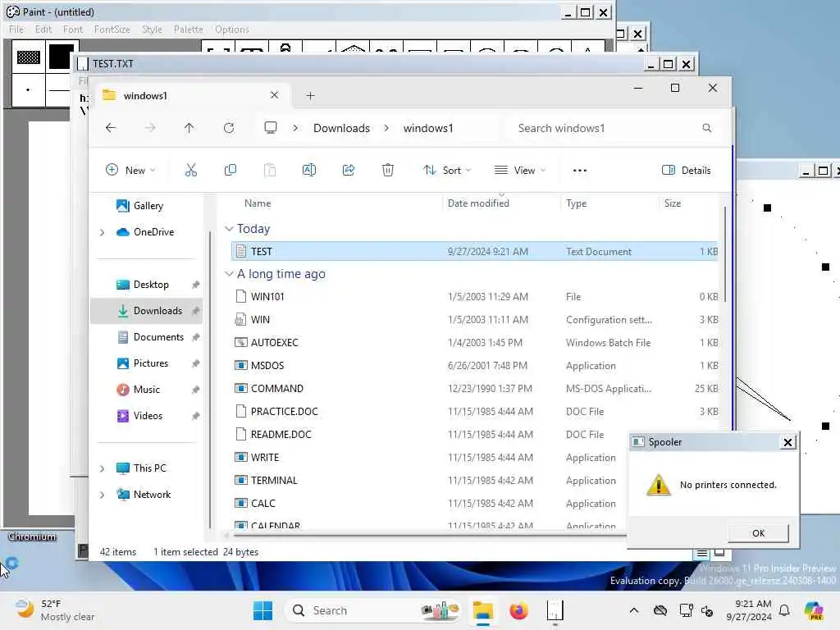Viewport: 840px width, 630px height.
Task: Select the black fill pattern in Paint
Action: tap(62, 57)
